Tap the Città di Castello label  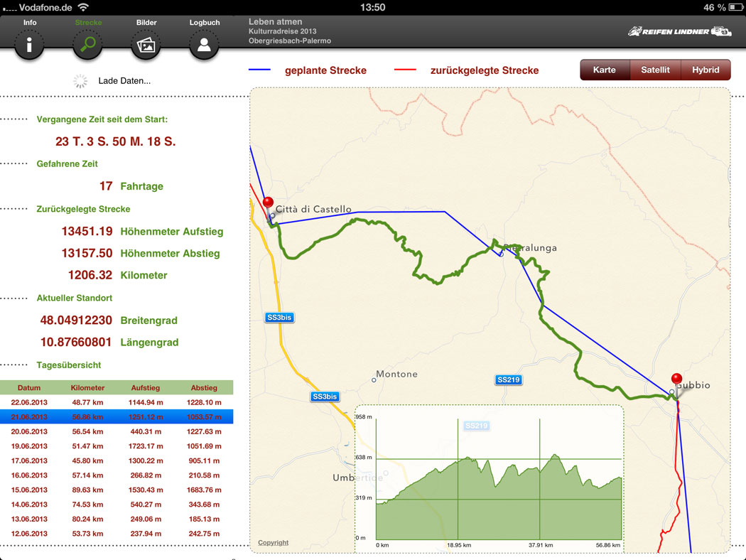coord(313,209)
